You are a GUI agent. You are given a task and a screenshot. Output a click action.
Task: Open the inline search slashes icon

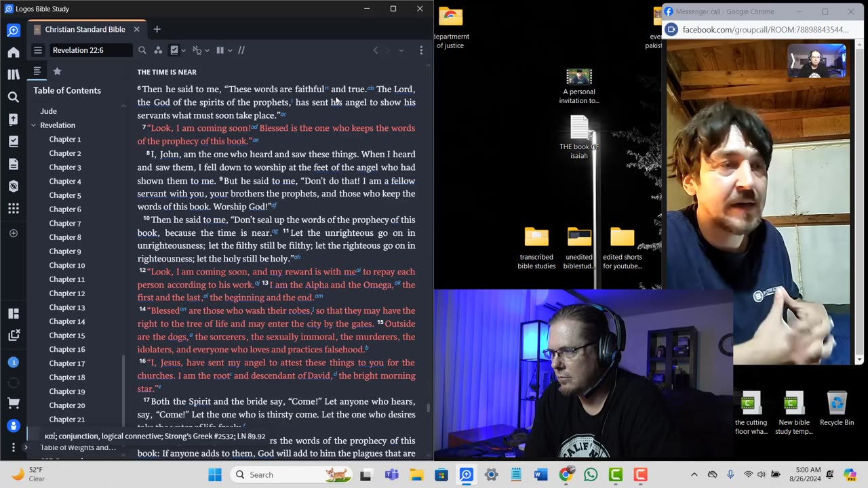[x=241, y=50]
